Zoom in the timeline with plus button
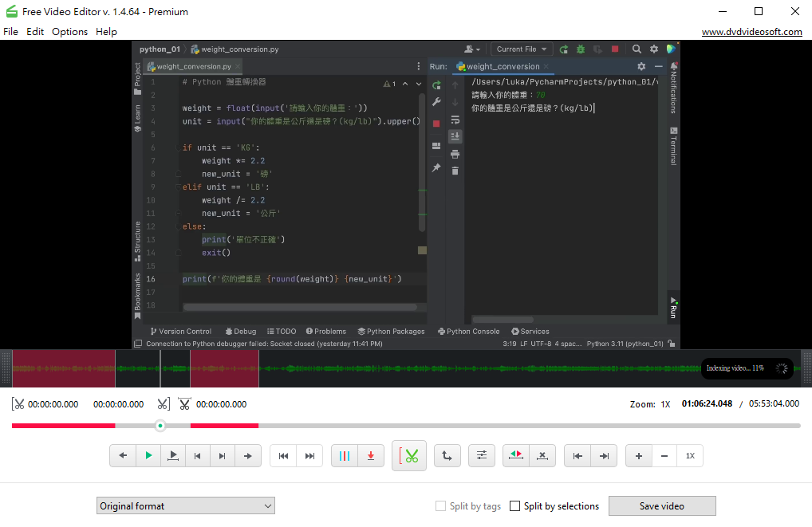 639,456
